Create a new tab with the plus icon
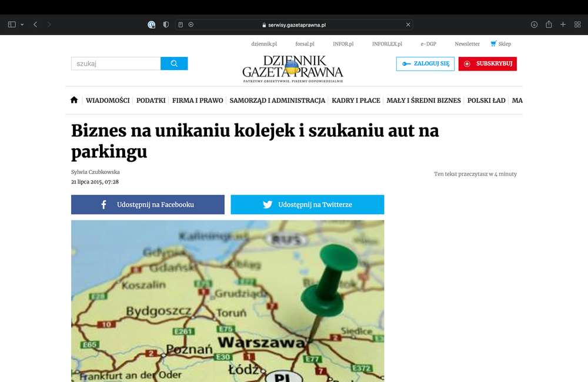This screenshot has width=588, height=382. (x=563, y=24)
